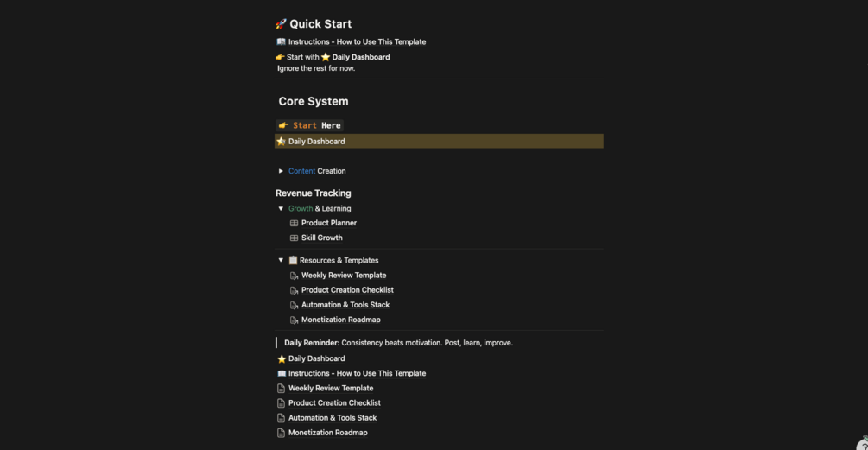Viewport: 868px width, 450px height.
Task: Click the clipboard icon beside Resources & Templates
Action: coord(293,260)
